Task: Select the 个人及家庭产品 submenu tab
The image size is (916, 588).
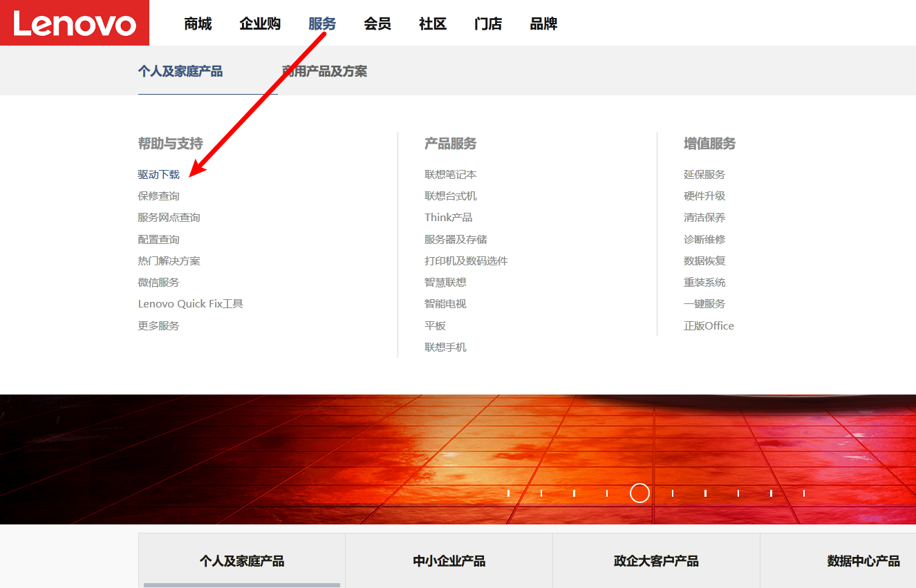Action: pyautogui.click(x=180, y=71)
